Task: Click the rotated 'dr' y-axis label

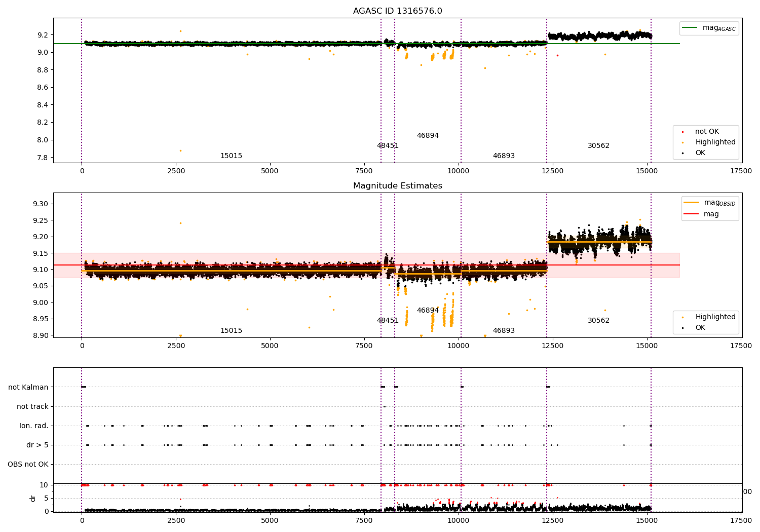Action: (x=33, y=498)
